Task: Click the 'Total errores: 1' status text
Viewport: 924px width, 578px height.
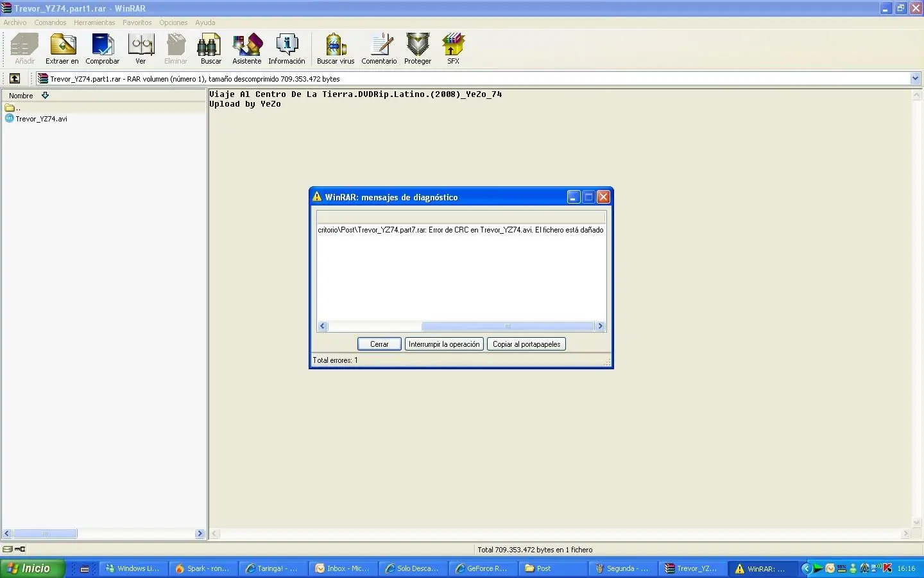Action: pyautogui.click(x=335, y=360)
